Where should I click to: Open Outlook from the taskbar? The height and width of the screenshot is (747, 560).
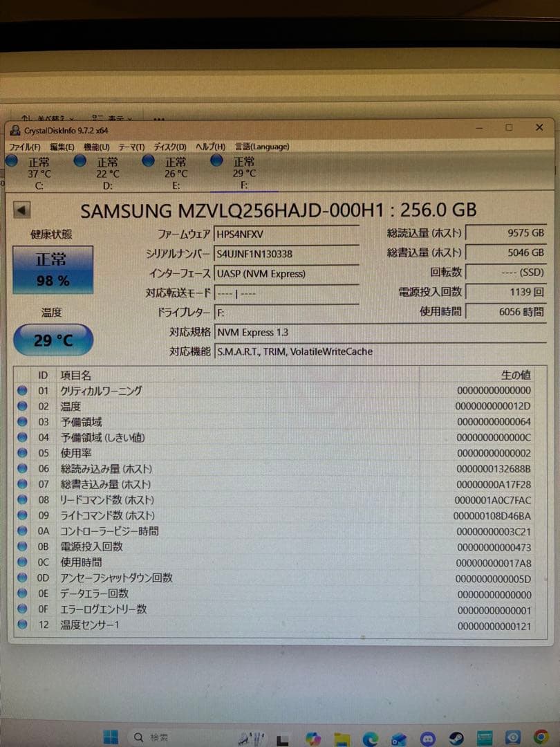(x=399, y=739)
